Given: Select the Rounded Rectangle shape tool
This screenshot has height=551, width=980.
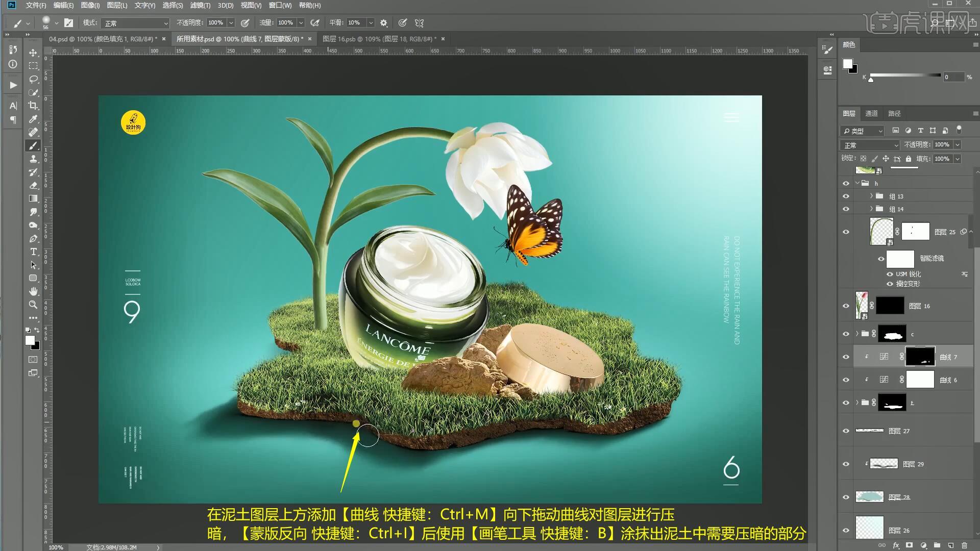Looking at the screenshot, I should (x=33, y=278).
